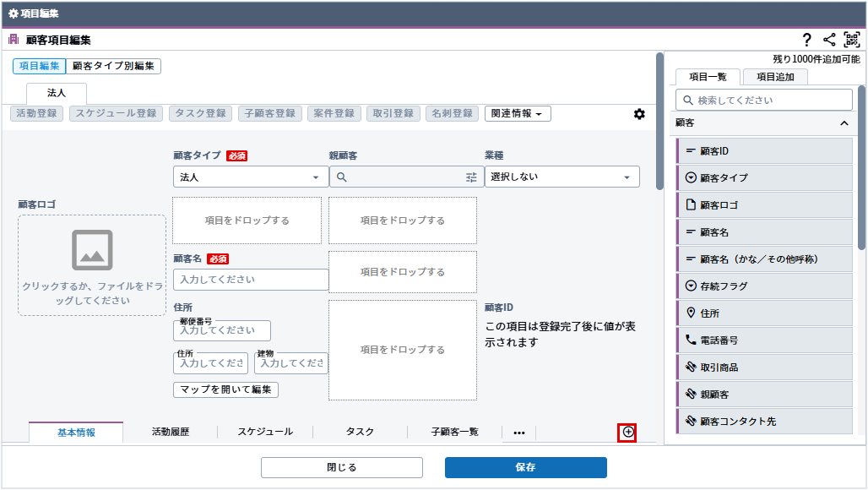Open the 顧客タイプ dropdown
Viewport: 868px width, 490px height.
click(251, 177)
